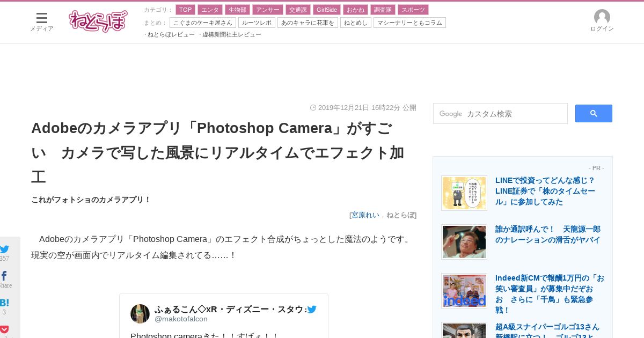Viewport: 644px width, 338px height.
Task: Click the blue search magnifier button
Action: (x=594, y=113)
